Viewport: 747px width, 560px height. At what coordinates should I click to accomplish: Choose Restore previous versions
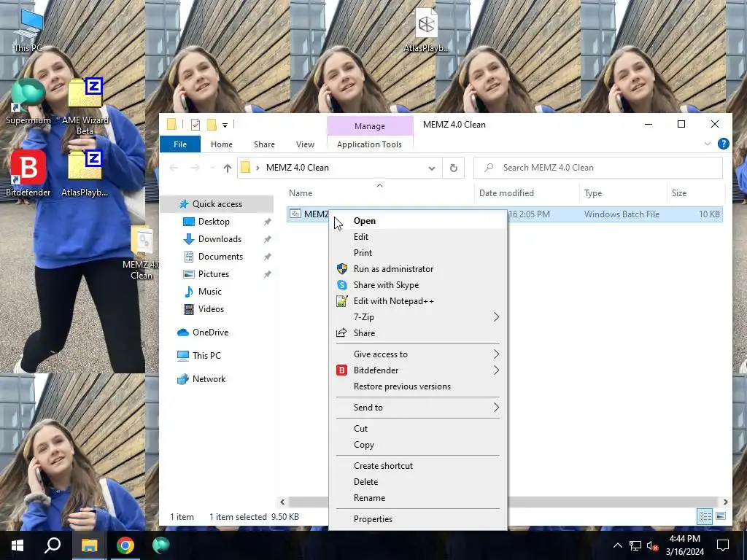(418, 386)
